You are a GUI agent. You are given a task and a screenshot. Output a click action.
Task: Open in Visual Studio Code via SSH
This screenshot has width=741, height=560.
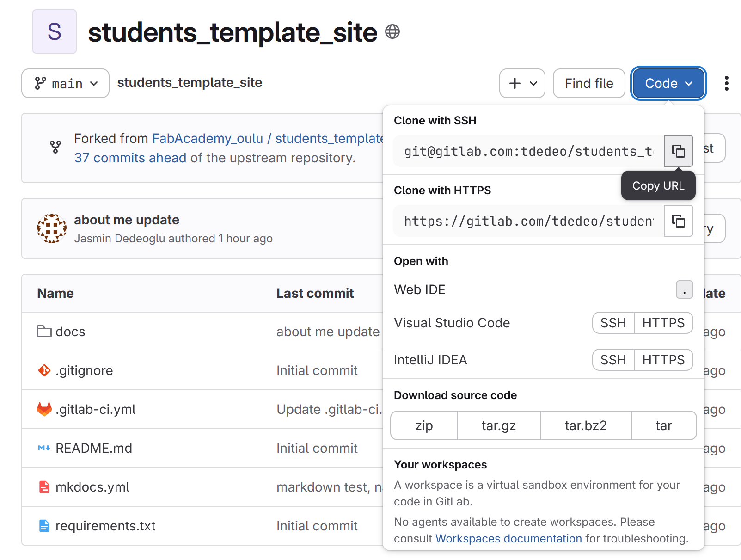[613, 323]
